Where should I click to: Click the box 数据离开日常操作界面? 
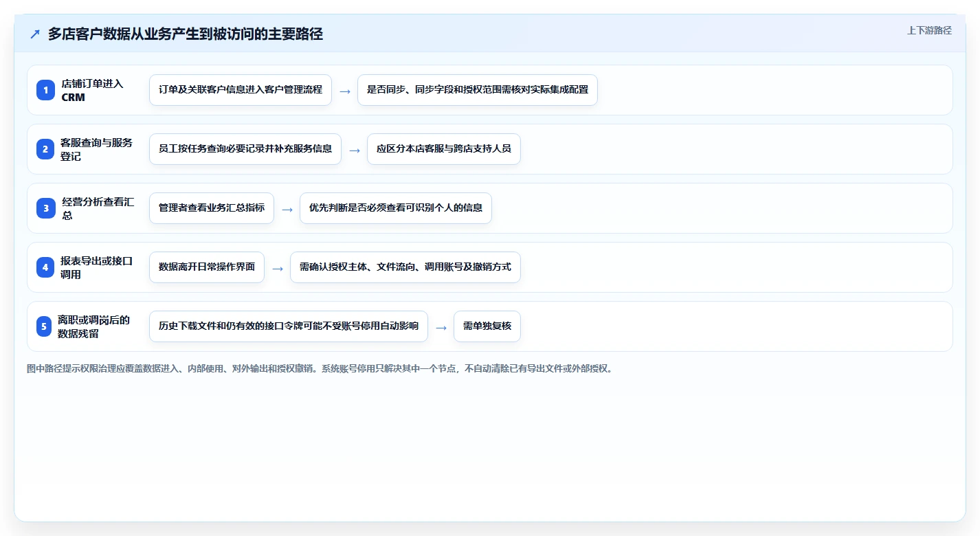(207, 267)
